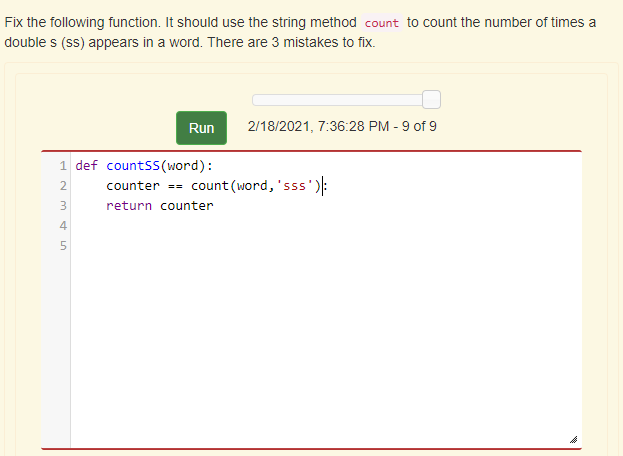The image size is (623, 456).
Task: Click line number 3 in the gutter
Action: (x=63, y=206)
